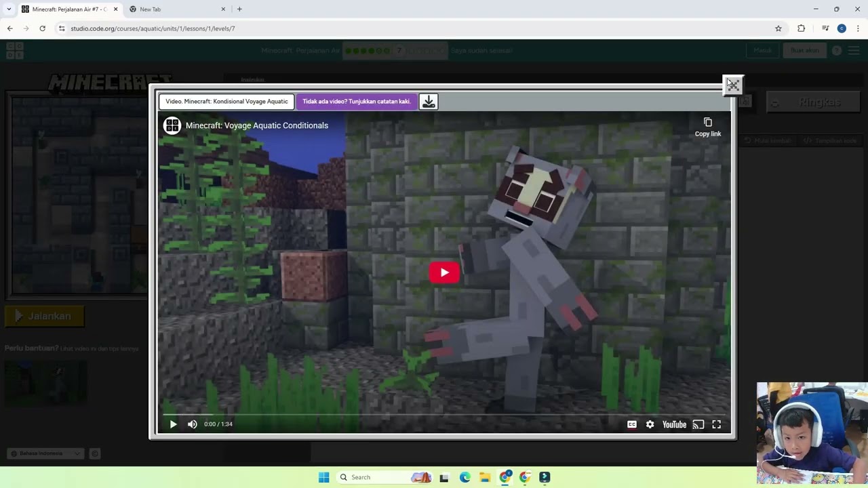Click the large red YouTube play button
The width and height of the screenshot is (868, 488).
point(444,272)
